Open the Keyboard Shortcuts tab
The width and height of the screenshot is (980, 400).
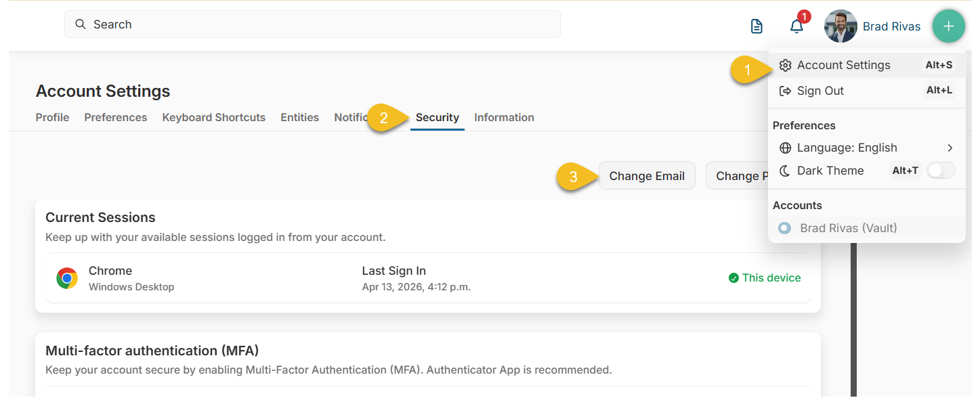[213, 117]
